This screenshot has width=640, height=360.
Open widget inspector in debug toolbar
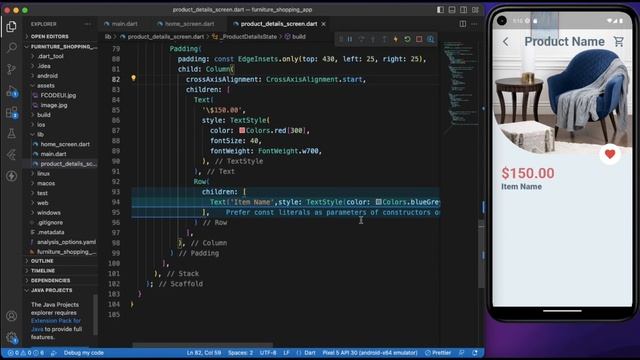pos(431,39)
